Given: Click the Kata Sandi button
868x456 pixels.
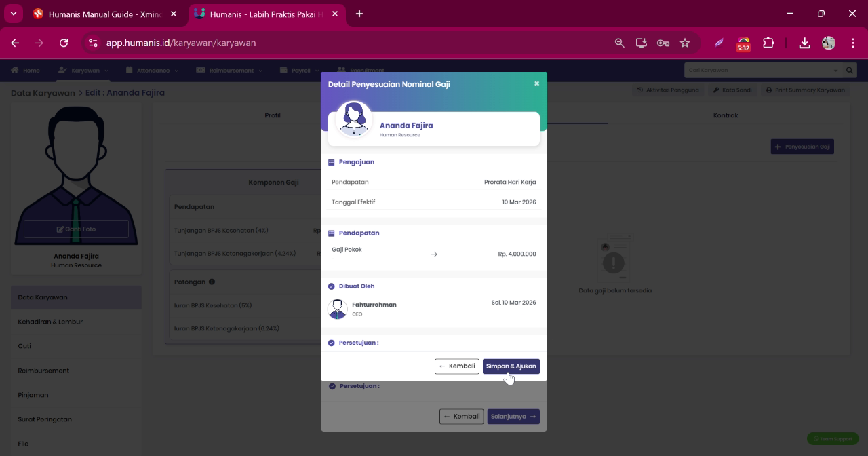Looking at the screenshot, I should point(732,90).
